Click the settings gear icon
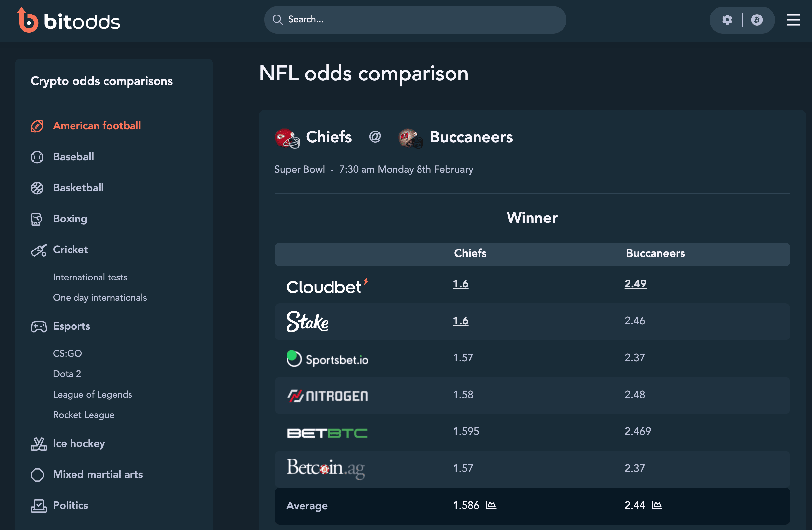This screenshot has width=812, height=530. (727, 20)
